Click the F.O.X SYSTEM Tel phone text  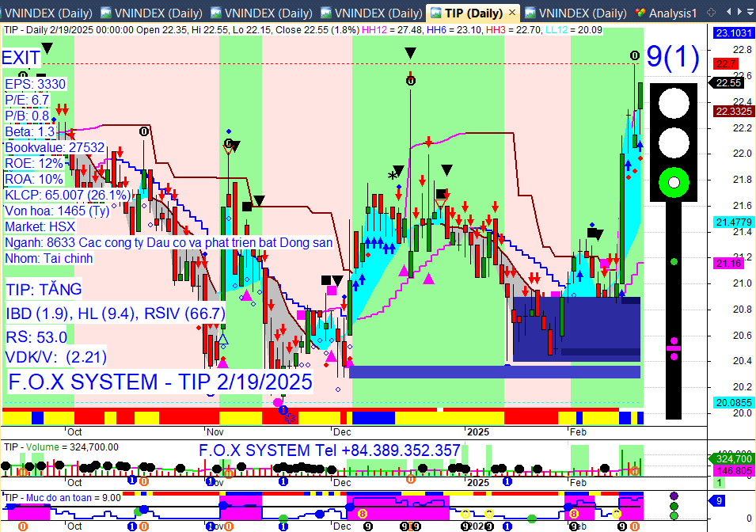coord(329,450)
